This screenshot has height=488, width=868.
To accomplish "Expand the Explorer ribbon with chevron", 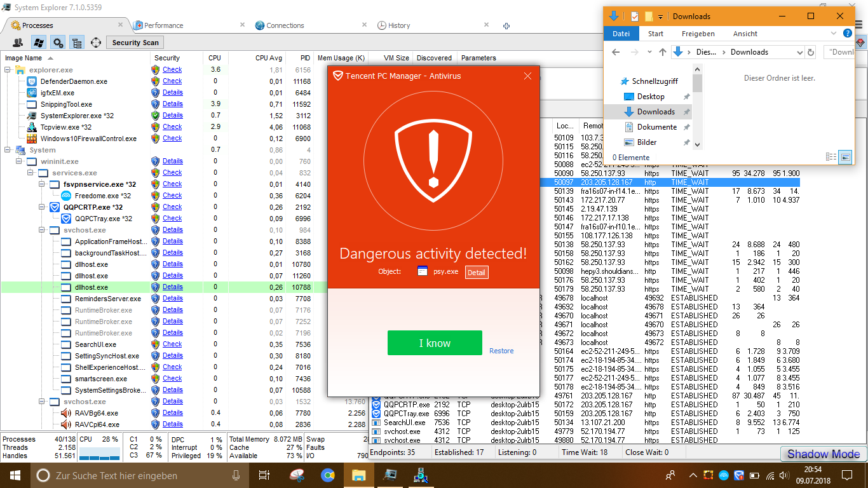I will (x=834, y=34).
